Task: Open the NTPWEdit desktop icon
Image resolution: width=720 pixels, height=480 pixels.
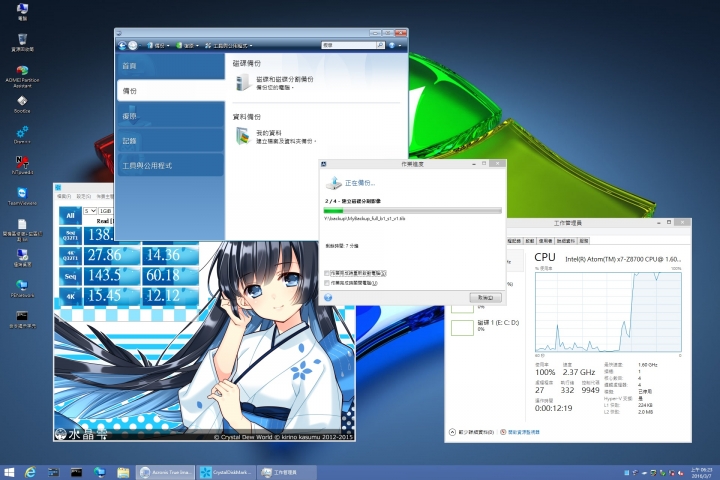Action: (x=22, y=165)
